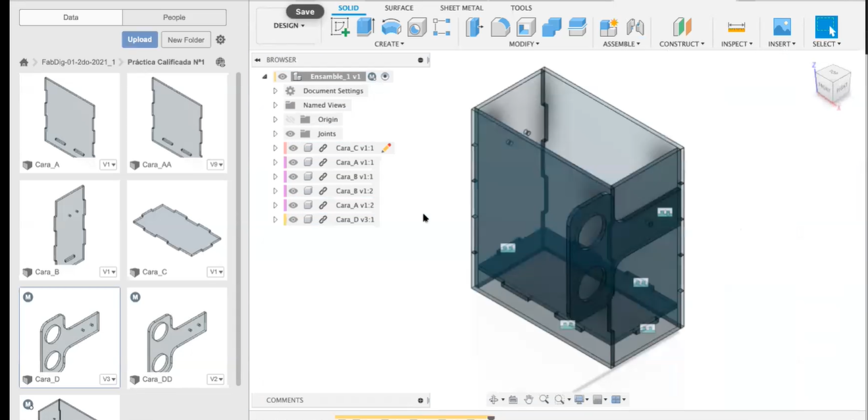Image resolution: width=868 pixels, height=420 pixels.
Task: Select the Rectangular Pattern tool
Action: pyautogui.click(x=442, y=27)
